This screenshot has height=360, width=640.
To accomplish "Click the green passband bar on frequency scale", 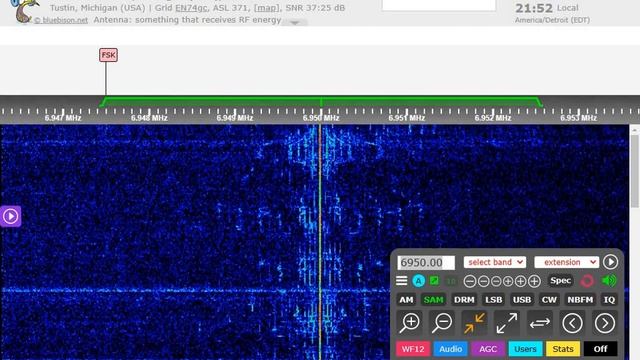I will click(321, 101).
